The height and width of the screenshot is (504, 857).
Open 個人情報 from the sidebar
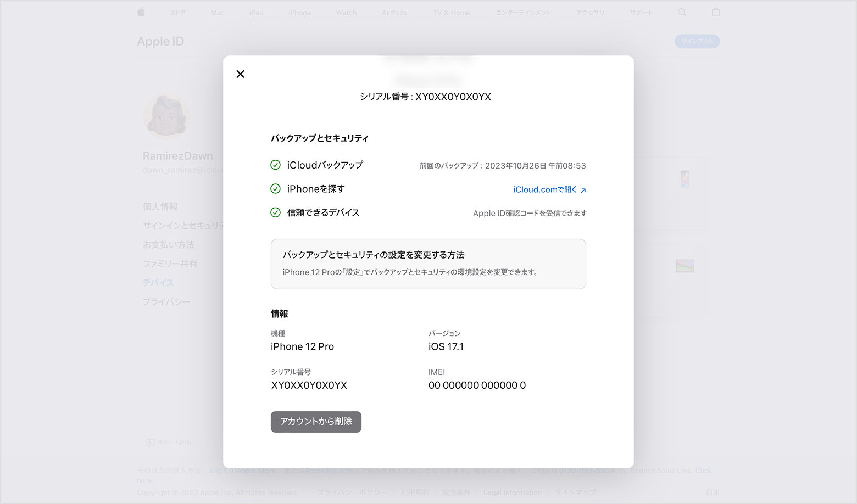click(160, 206)
